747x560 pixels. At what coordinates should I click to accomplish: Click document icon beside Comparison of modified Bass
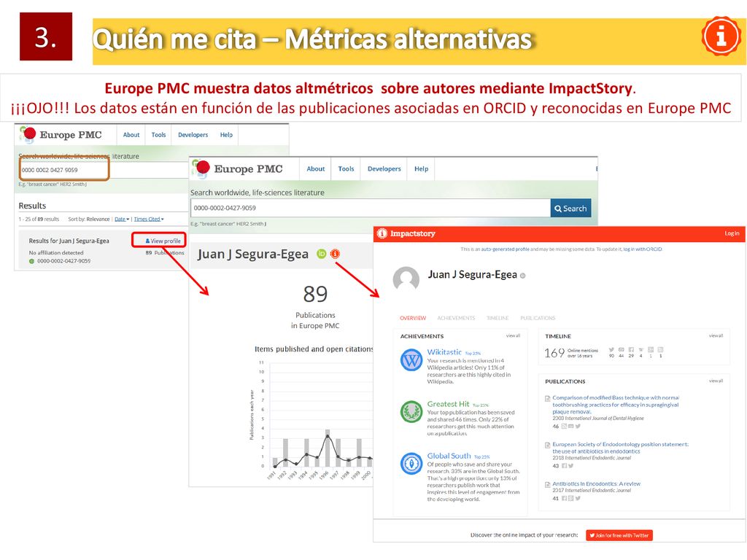(548, 398)
